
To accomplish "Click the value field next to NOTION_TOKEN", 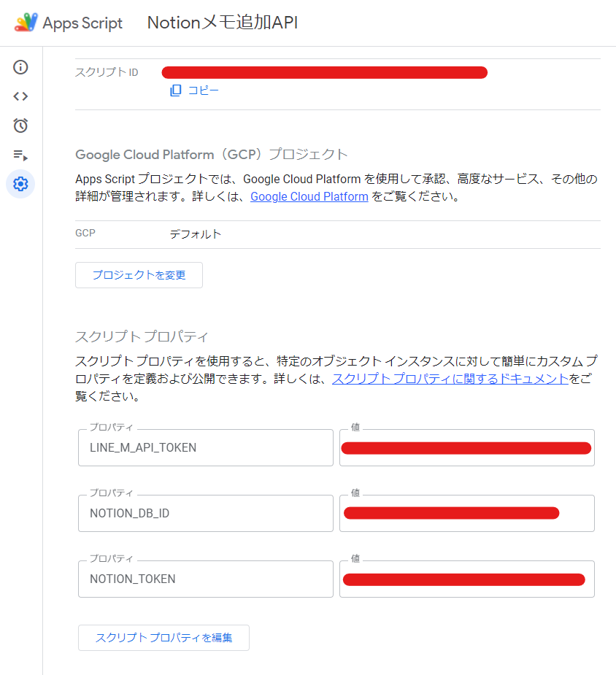I will 466,579.
